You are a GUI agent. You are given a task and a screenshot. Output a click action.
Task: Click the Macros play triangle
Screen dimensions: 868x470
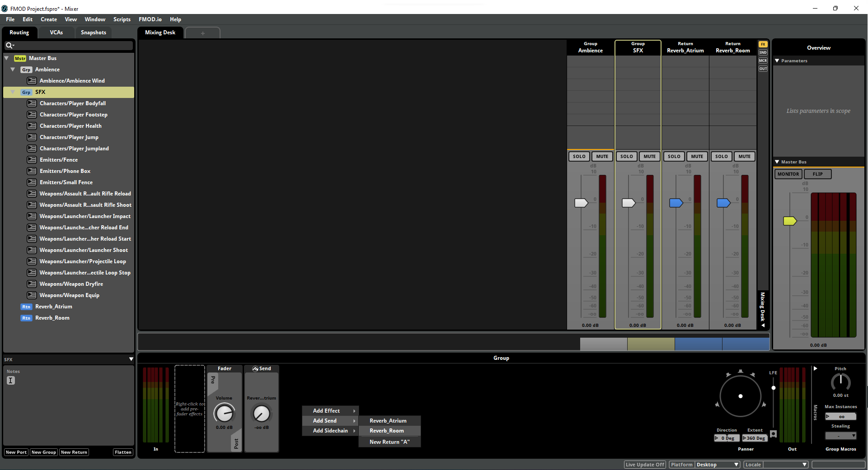pyautogui.click(x=816, y=369)
